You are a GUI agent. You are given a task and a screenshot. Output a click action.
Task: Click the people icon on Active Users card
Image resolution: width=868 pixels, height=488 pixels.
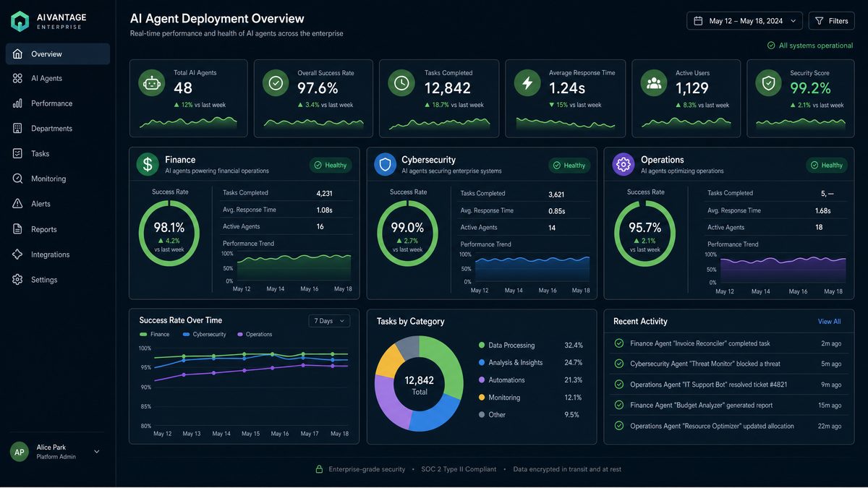pyautogui.click(x=654, y=83)
